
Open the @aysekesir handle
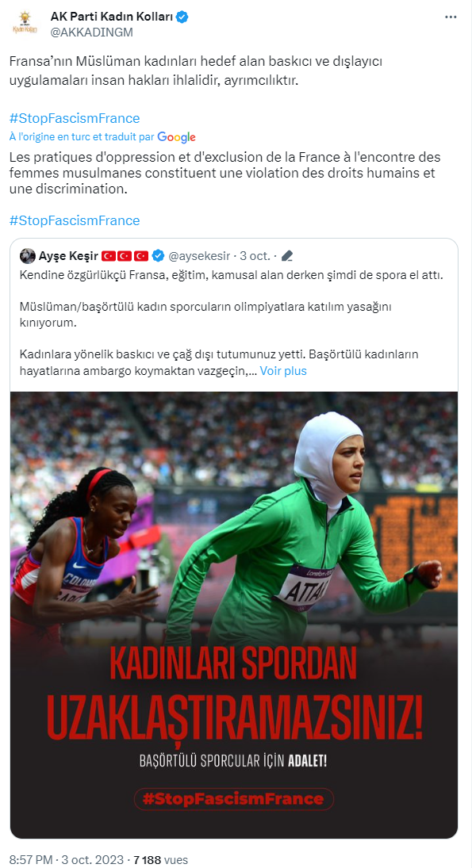point(199,256)
